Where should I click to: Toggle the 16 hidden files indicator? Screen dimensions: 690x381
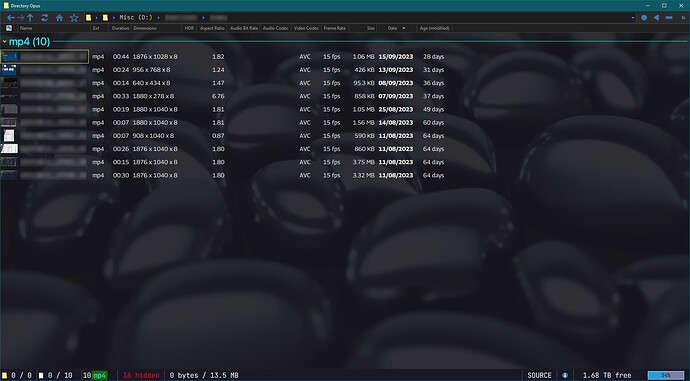pos(141,375)
